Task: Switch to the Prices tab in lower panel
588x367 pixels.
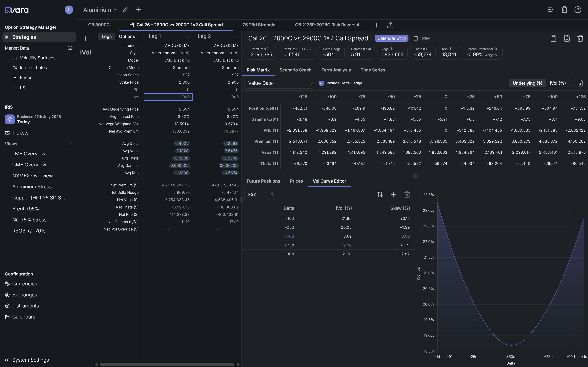Action: [296, 181]
